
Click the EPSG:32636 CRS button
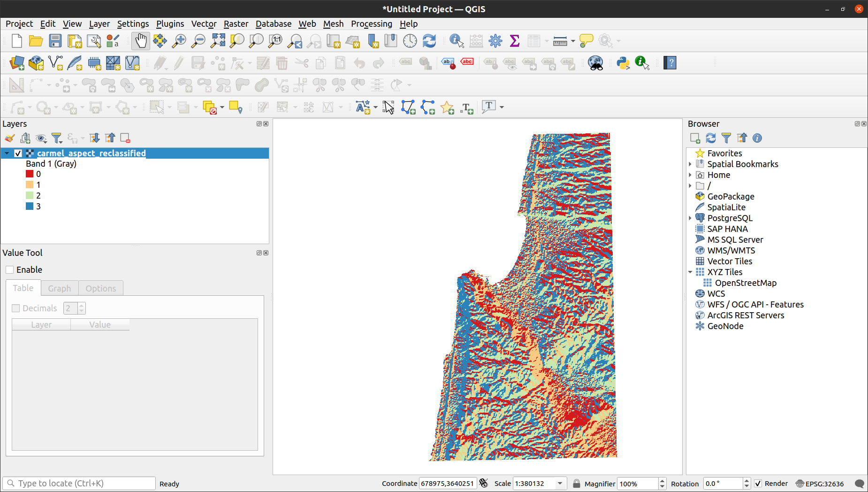pyautogui.click(x=820, y=484)
